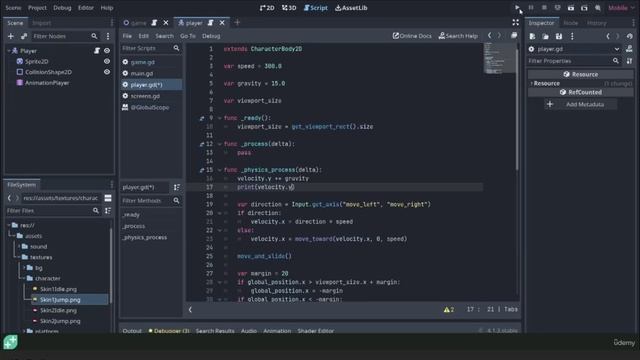Click the Inspector property sort options icon
This screenshot has height=360, width=640.
(x=629, y=61)
